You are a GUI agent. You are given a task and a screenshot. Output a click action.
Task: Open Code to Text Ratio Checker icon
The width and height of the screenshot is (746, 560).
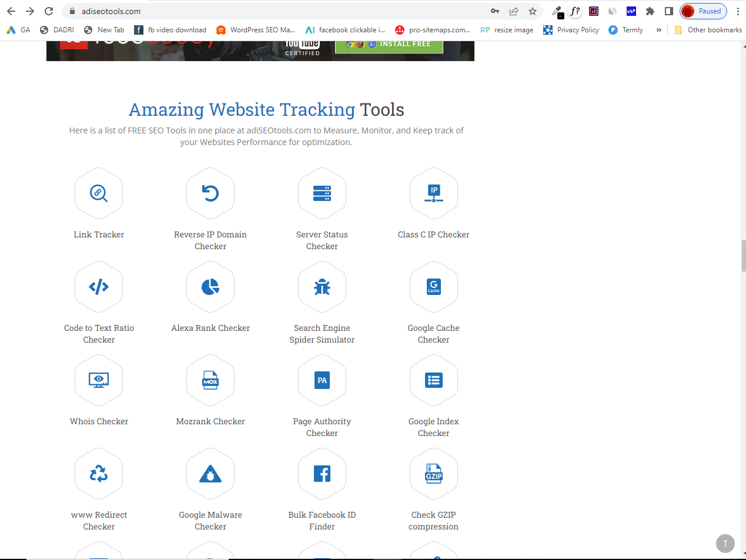pos(99,287)
